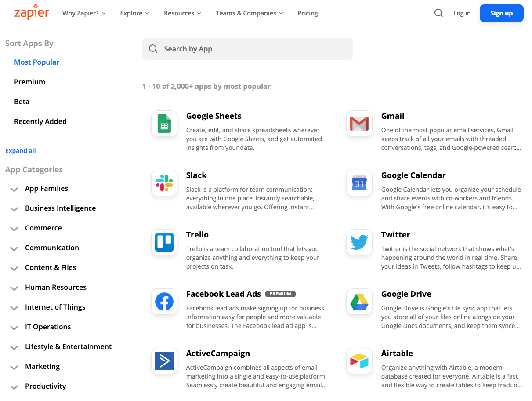The height and width of the screenshot is (401, 532).
Task: Open the Airtable title link
Action: click(397, 354)
